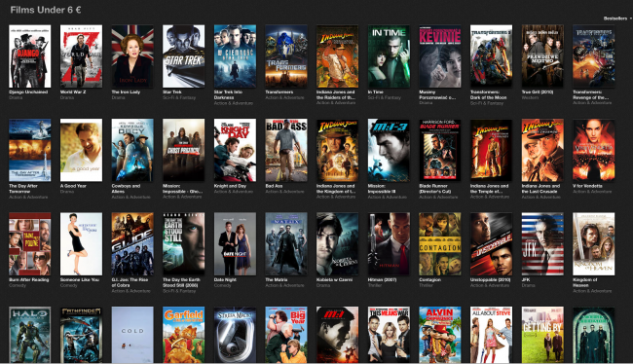Click the Star Trek movie poster
The height and width of the screenshot is (364, 633).
coord(184,56)
